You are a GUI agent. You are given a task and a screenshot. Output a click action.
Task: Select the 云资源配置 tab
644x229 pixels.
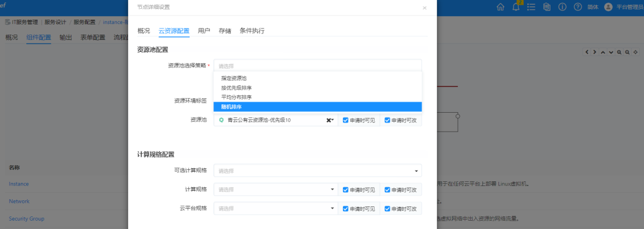[174, 31]
